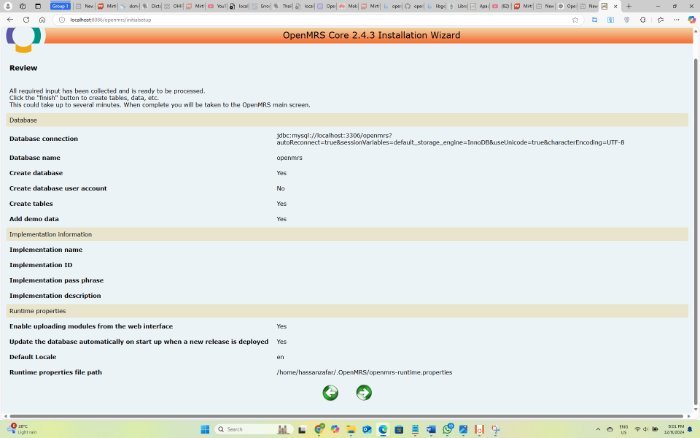Open the weather widget in taskbar
Image resolution: width=700 pixels, height=438 pixels.
(22, 429)
